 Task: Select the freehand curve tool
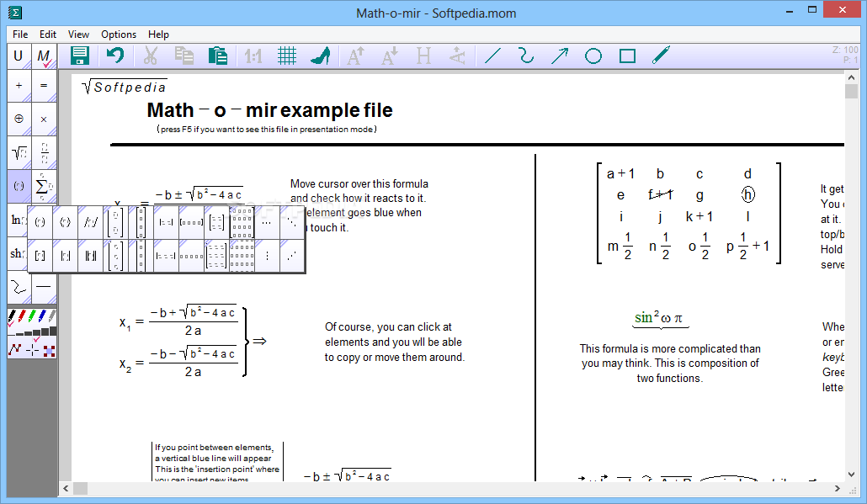tap(526, 56)
